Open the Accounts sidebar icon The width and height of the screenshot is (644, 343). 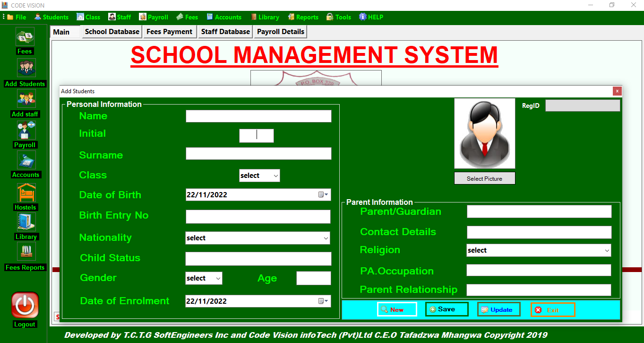(26, 160)
